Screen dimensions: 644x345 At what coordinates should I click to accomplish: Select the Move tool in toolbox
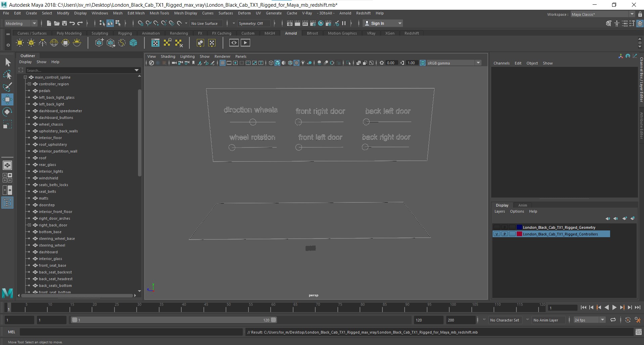[x=7, y=99]
